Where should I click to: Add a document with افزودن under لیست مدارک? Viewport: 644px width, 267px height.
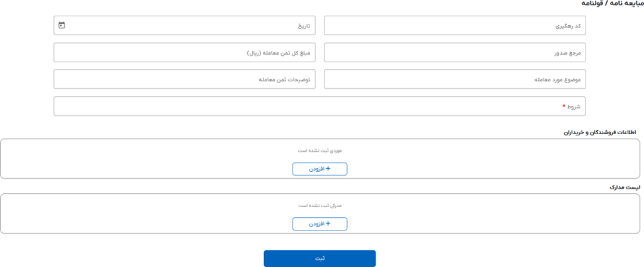click(319, 224)
